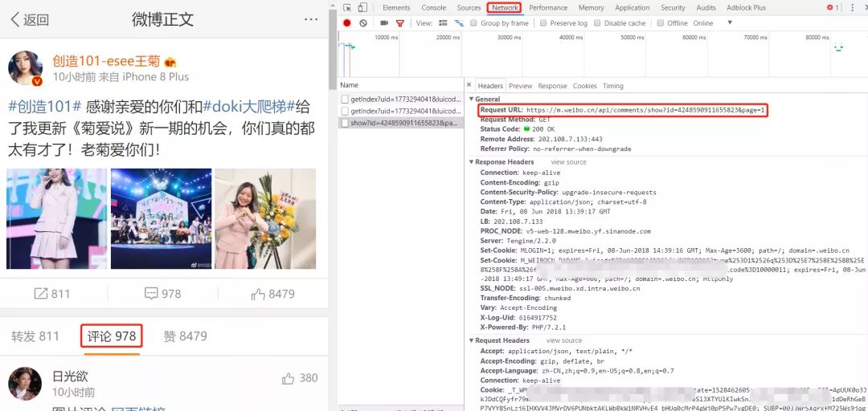Click the 日光欲 commenter avatar
The image size is (868, 411).
tap(26, 384)
